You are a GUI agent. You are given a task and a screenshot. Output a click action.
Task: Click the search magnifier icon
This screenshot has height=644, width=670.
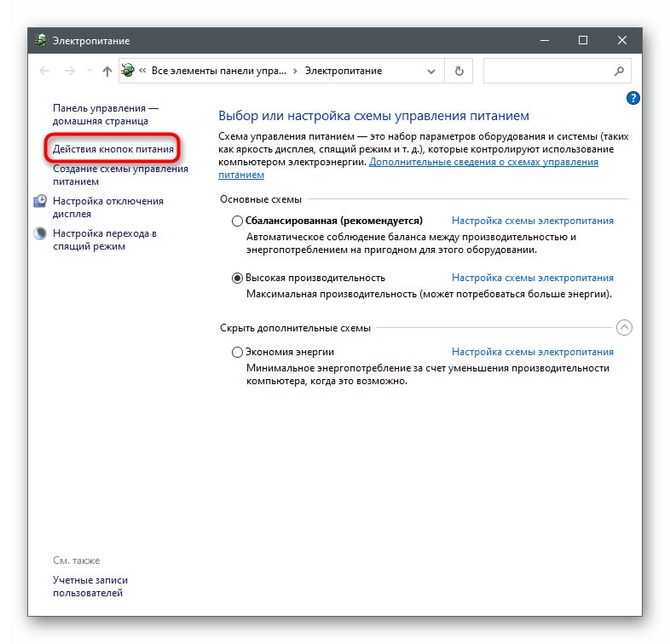point(619,71)
